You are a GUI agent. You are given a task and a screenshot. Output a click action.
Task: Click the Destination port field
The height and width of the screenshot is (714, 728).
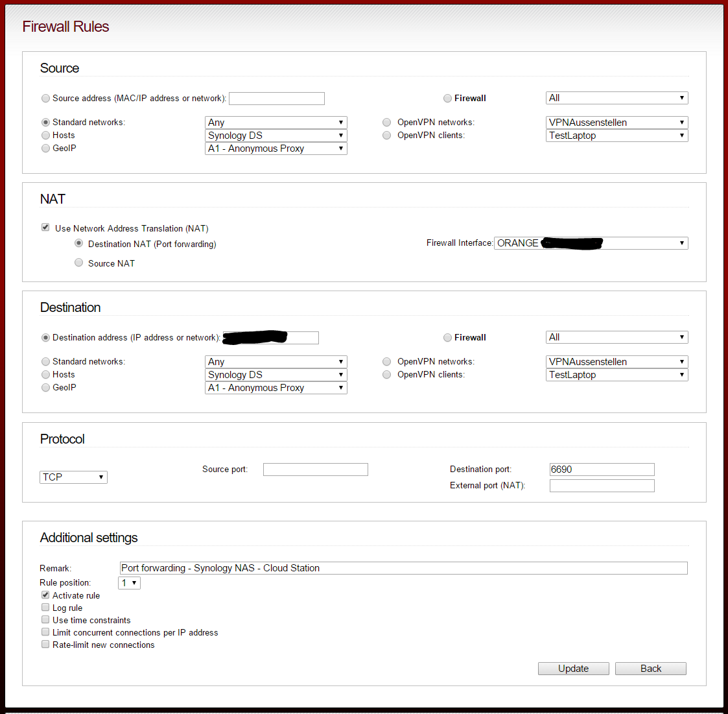coord(602,470)
